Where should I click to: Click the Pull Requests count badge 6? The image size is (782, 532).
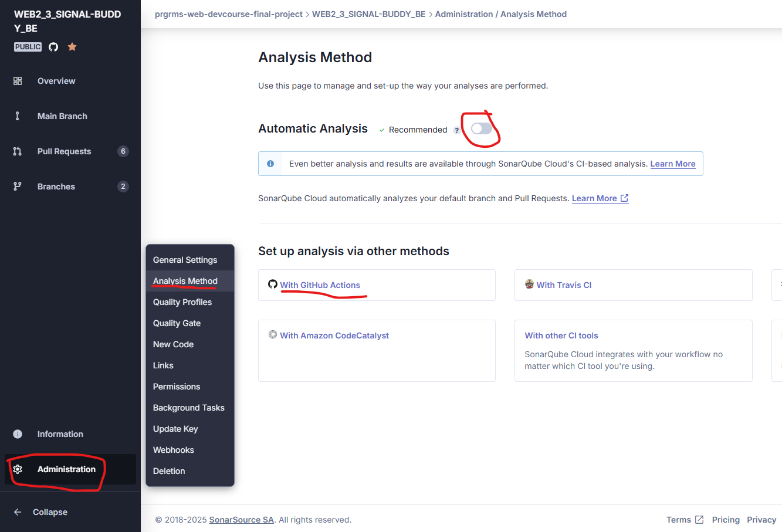point(123,151)
